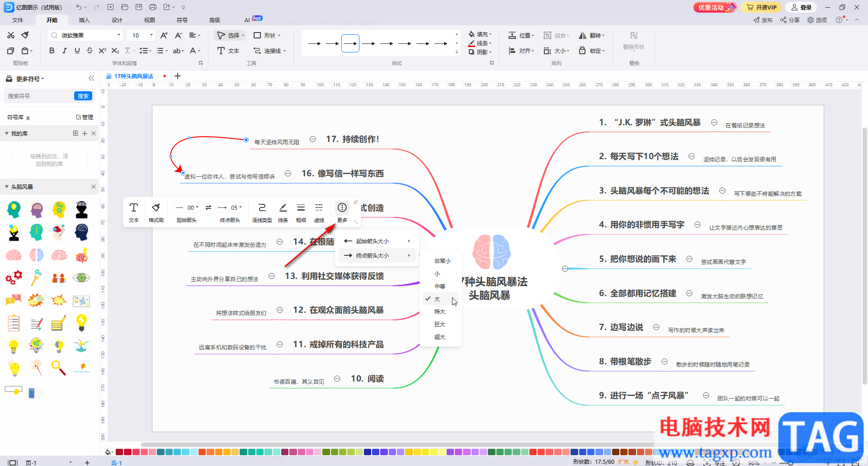Click the 分享 share button
Image resolution: width=868 pixels, height=466 pixels.
tap(790, 20)
